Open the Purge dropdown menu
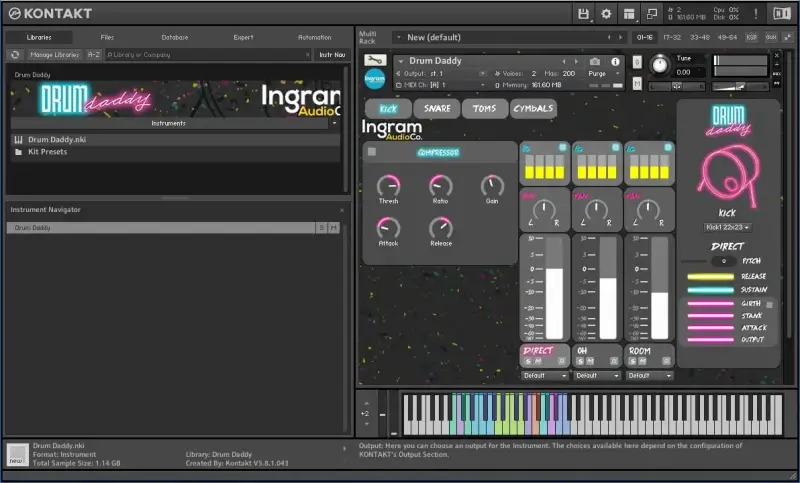800x483 pixels. point(604,73)
